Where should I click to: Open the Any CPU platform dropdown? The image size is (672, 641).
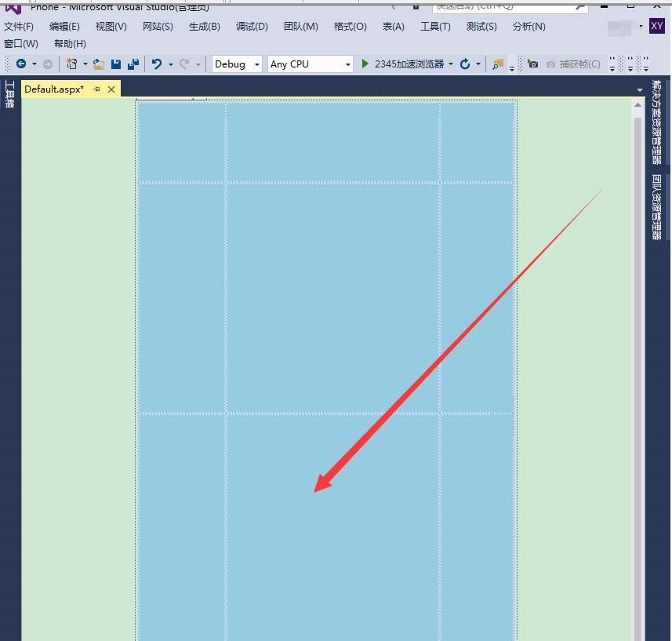pyautogui.click(x=347, y=64)
